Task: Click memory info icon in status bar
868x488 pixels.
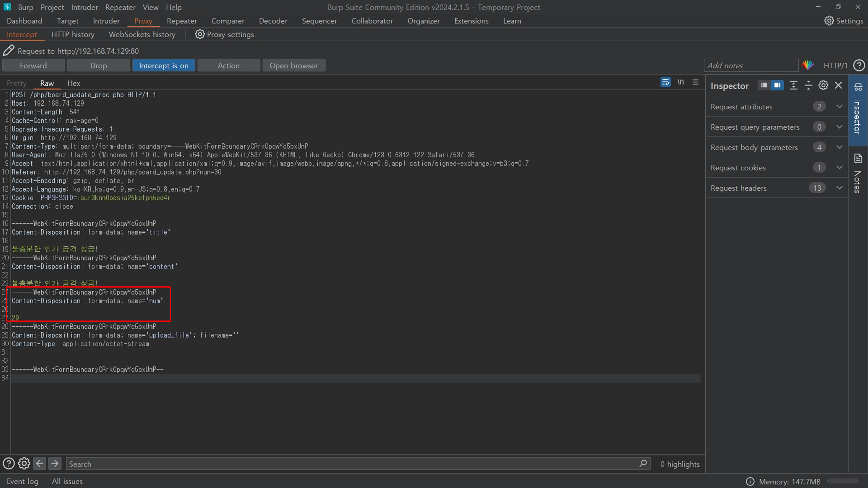Action: (x=750, y=481)
